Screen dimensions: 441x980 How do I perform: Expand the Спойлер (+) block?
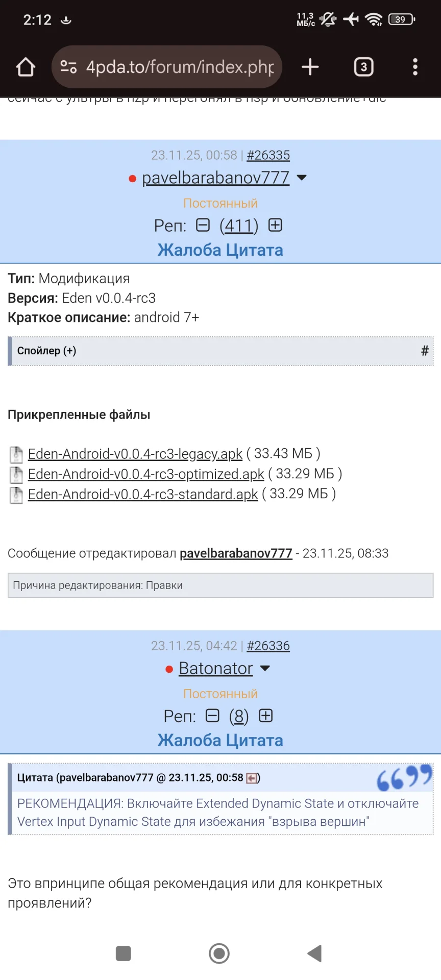[x=47, y=351]
